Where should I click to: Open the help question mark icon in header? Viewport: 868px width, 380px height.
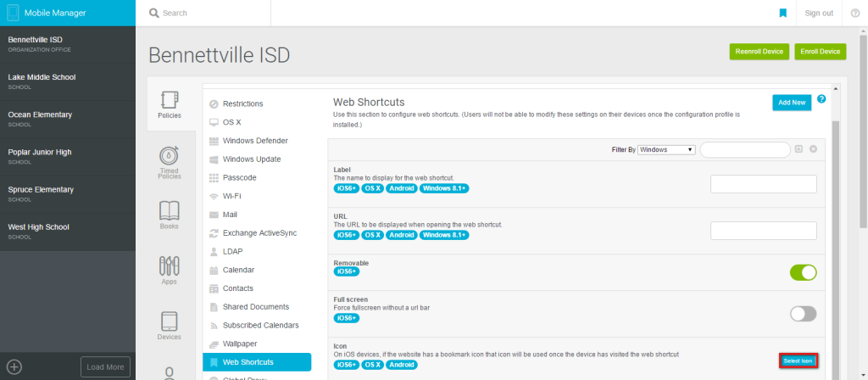(854, 13)
